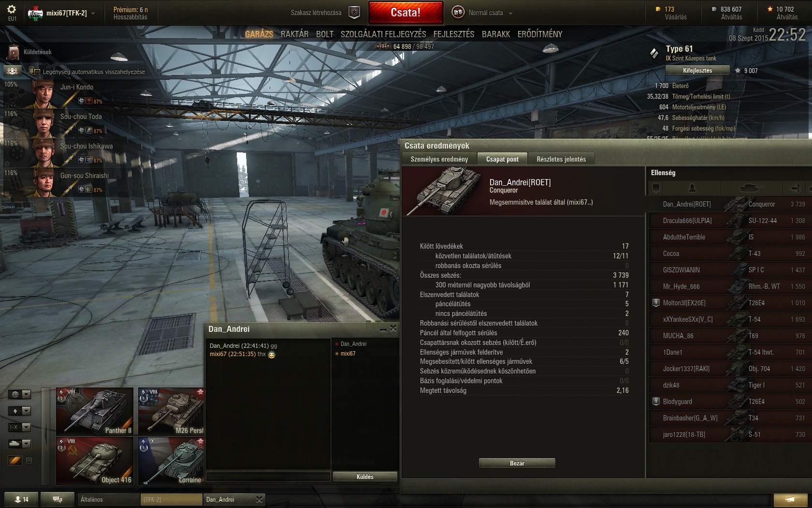812x508 pixels.
Task: Open the FEJLESZTÉS menu
Action: [454, 34]
